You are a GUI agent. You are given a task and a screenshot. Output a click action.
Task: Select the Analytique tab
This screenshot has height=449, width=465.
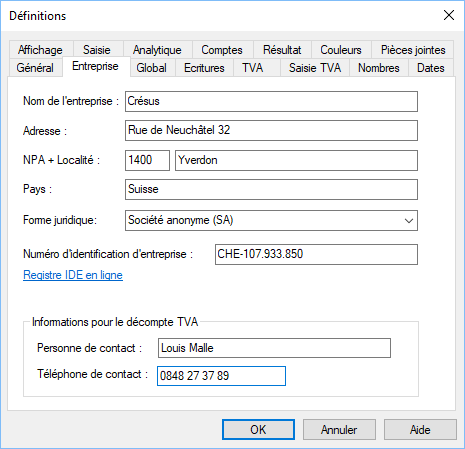tap(157, 50)
